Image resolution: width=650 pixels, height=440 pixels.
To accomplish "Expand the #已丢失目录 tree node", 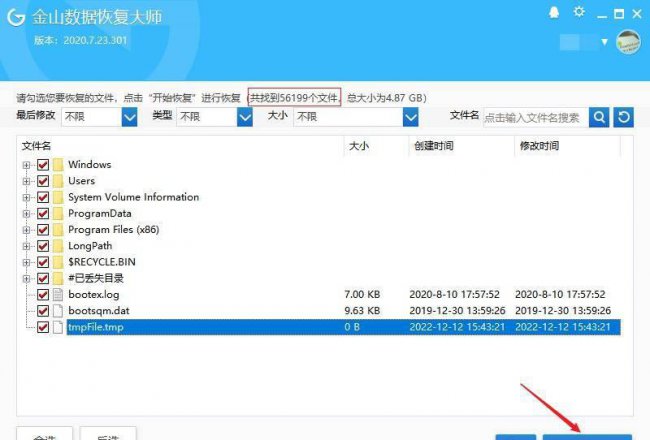I will coord(26,279).
